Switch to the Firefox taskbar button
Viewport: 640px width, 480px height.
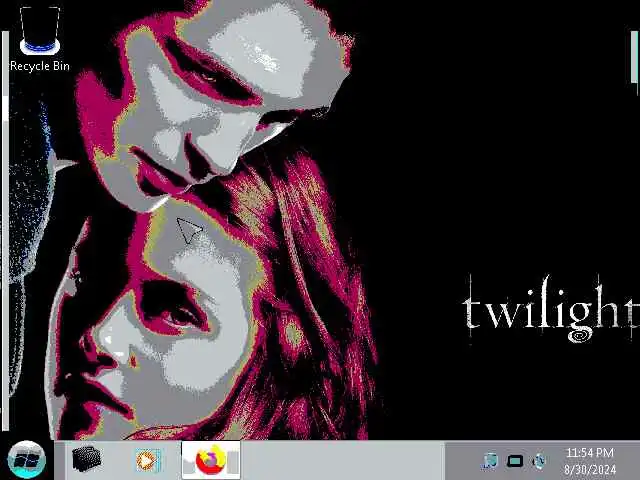[x=211, y=460]
